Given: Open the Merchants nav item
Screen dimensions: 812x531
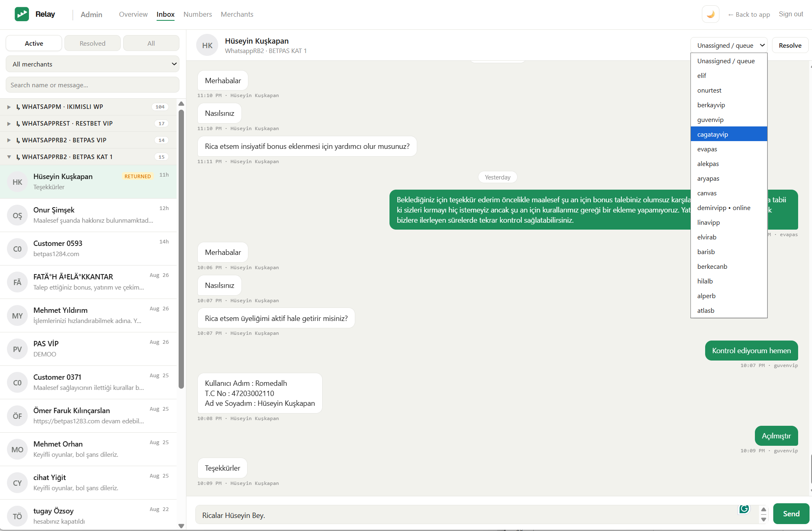Looking at the screenshot, I should coord(237,14).
